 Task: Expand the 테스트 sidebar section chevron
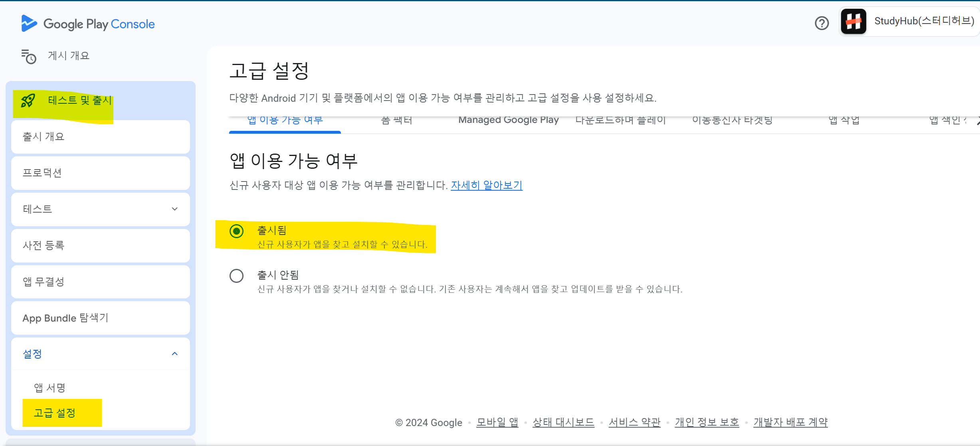pyautogui.click(x=174, y=209)
